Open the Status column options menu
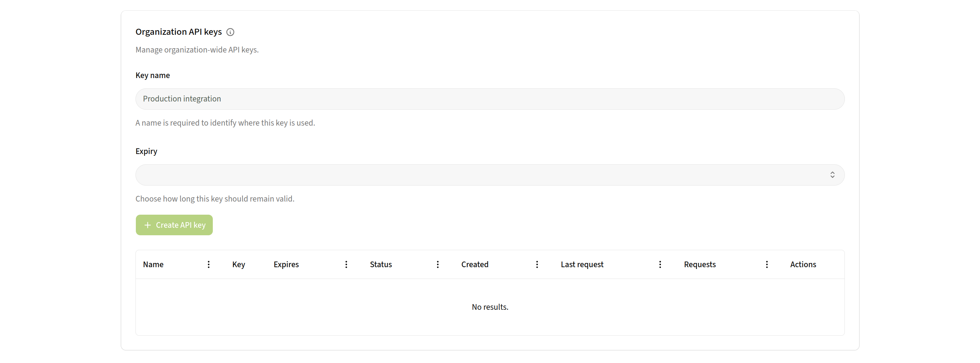 (x=438, y=264)
